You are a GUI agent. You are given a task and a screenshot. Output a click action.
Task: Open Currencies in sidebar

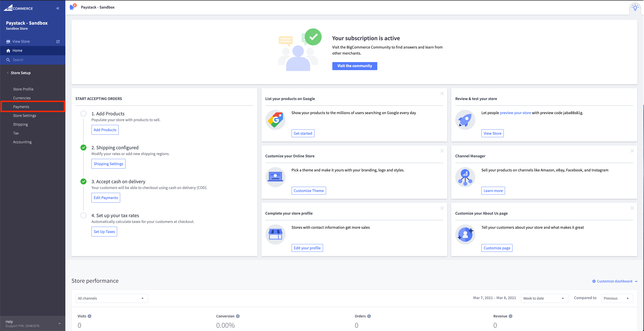[x=22, y=98]
